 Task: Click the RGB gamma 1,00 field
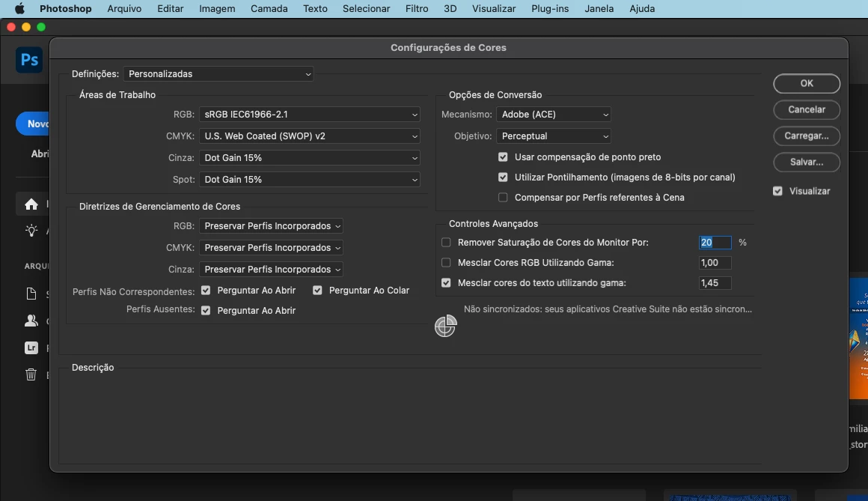pos(715,263)
